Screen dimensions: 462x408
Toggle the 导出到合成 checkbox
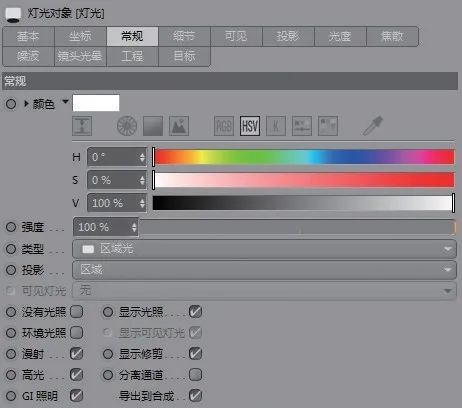(x=195, y=396)
